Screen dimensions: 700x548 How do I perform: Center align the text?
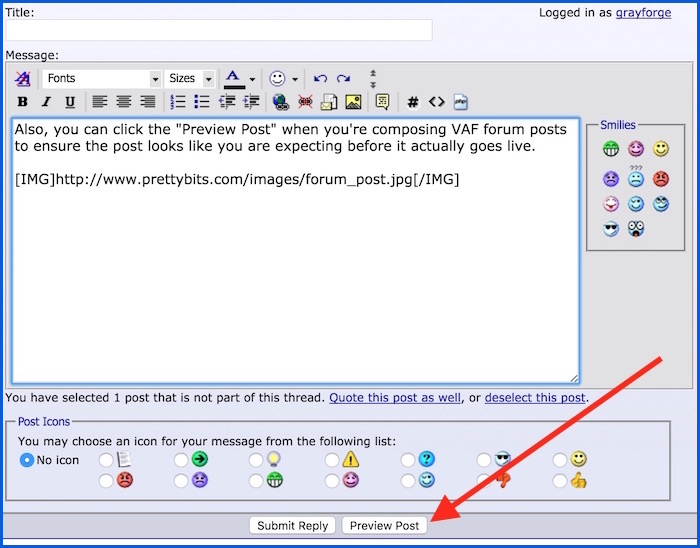pos(124,102)
